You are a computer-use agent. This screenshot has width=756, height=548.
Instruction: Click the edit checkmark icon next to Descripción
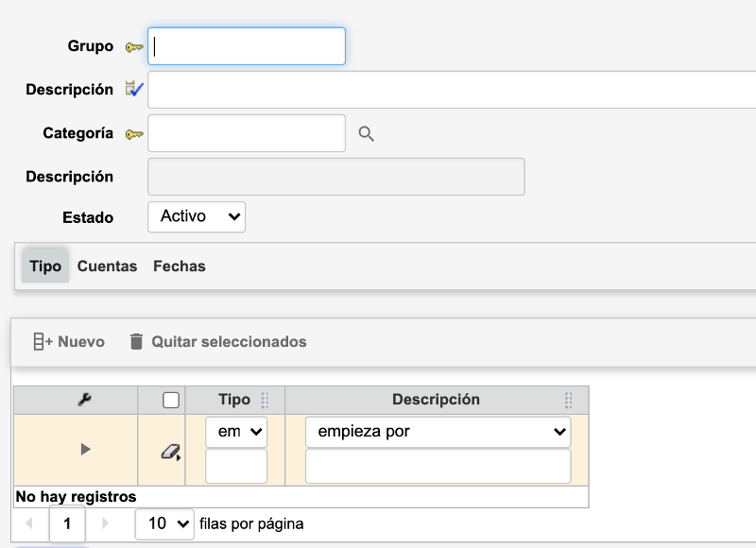click(x=131, y=88)
